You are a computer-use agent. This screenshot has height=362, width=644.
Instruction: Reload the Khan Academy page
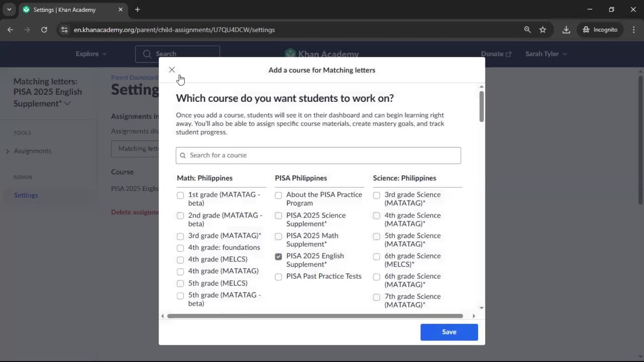(44, 29)
